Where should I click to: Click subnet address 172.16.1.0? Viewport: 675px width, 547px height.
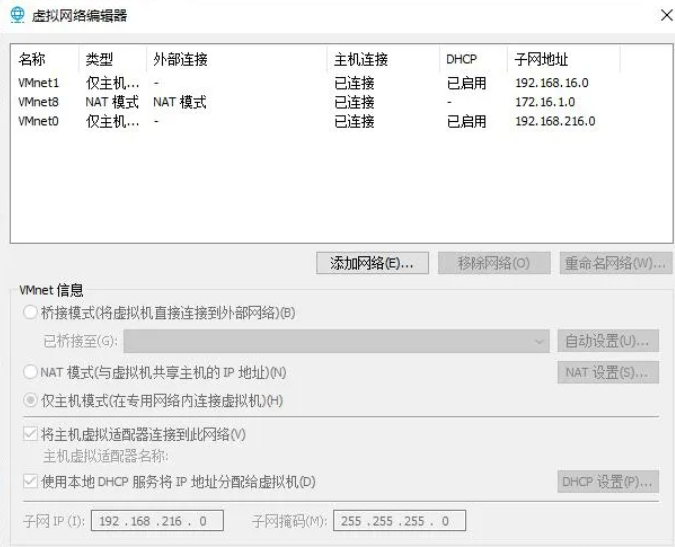click(545, 102)
